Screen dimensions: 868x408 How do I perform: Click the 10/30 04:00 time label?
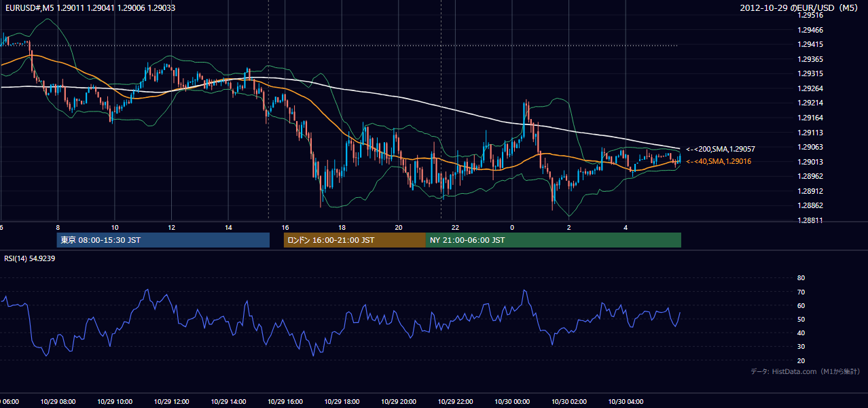click(626, 402)
